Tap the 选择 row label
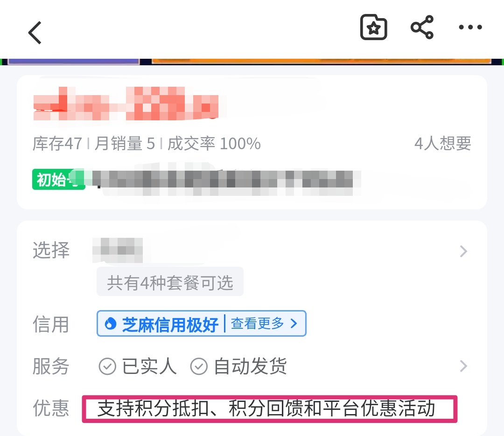 [x=51, y=250]
